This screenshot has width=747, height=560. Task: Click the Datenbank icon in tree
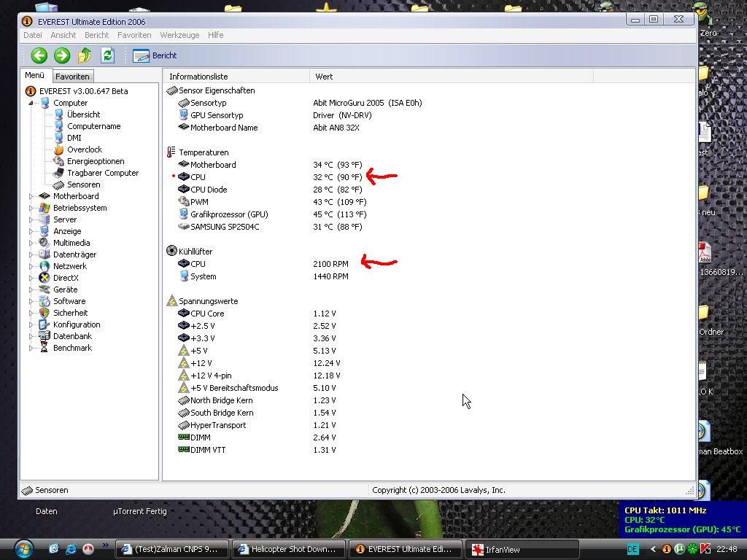(x=44, y=336)
